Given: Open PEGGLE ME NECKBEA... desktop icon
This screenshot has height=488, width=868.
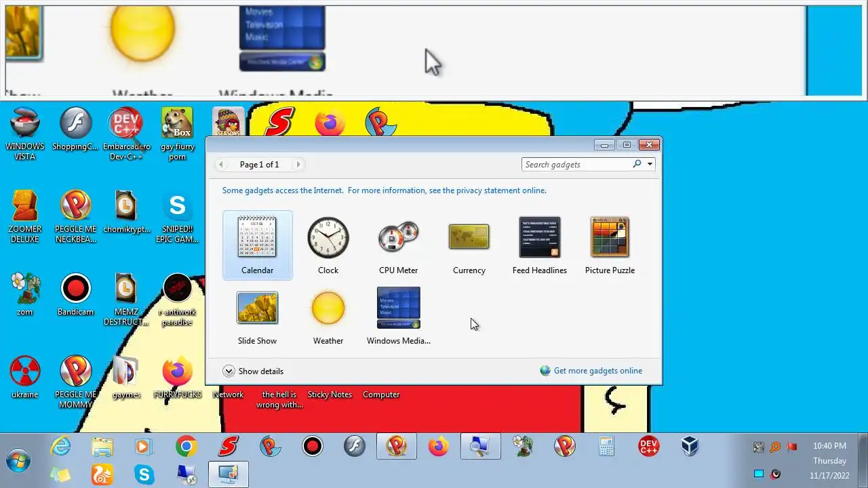Looking at the screenshot, I should [75, 217].
